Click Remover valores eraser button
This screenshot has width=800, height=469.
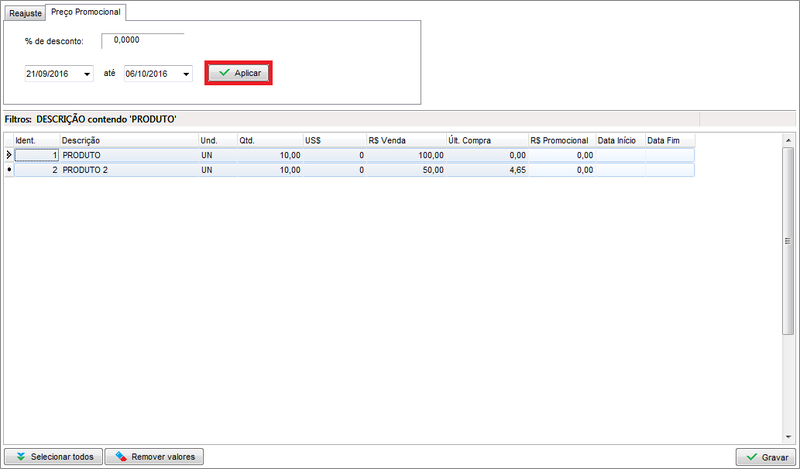(154, 457)
